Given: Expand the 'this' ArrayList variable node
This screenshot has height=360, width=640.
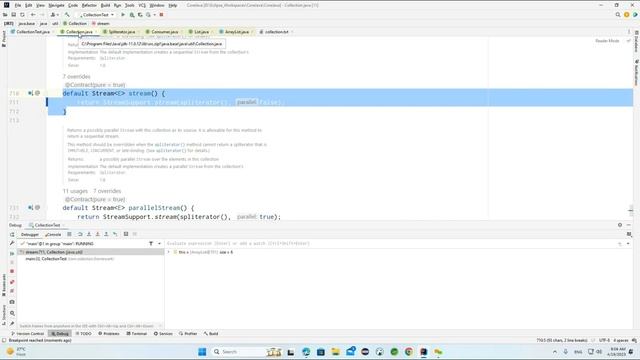Looking at the screenshot, I should [169, 252].
